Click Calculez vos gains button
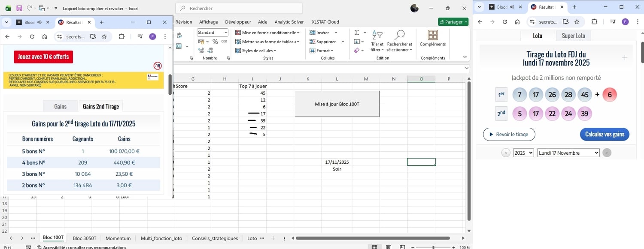 pyautogui.click(x=605, y=134)
